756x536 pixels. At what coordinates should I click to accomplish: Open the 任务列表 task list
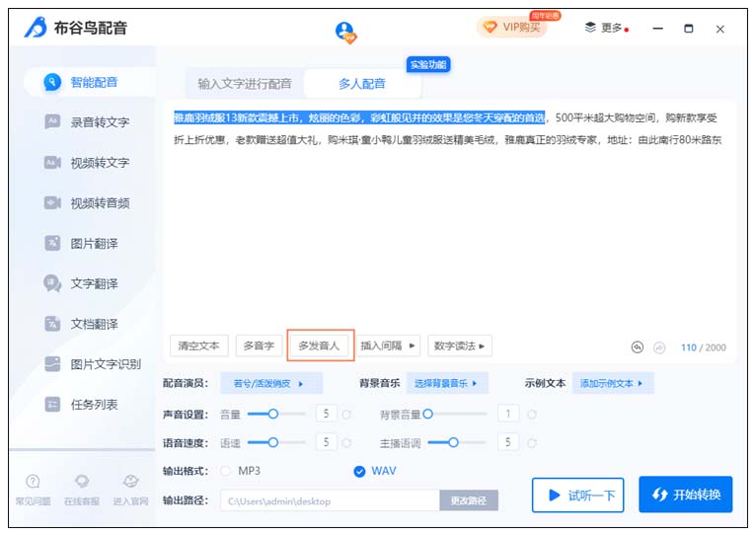[94, 405]
